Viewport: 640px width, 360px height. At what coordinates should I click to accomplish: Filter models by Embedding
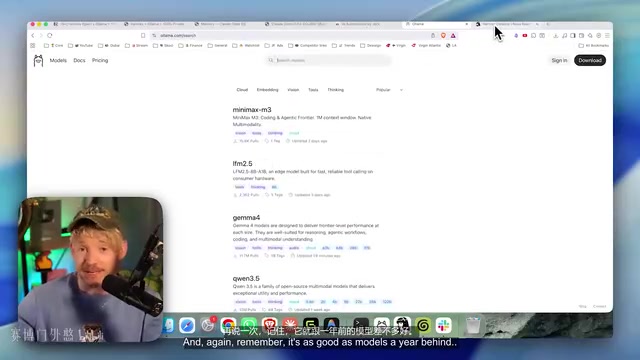pyautogui.click(x=267, y=90)
